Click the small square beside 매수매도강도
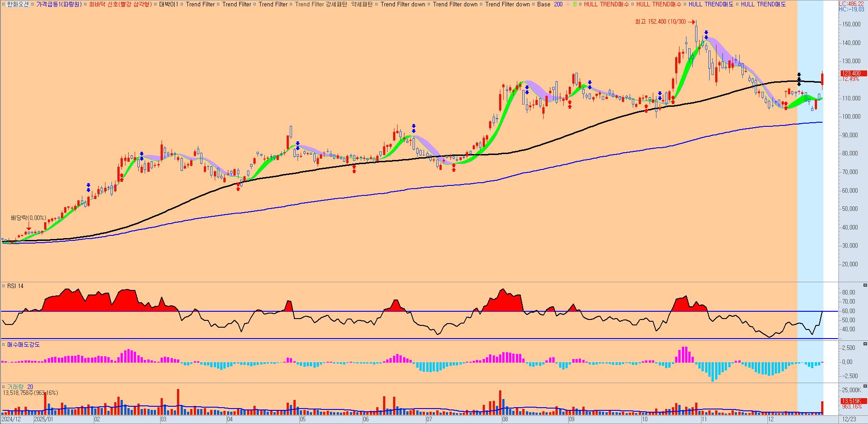The image size is (868, 424). click(4, 345)
